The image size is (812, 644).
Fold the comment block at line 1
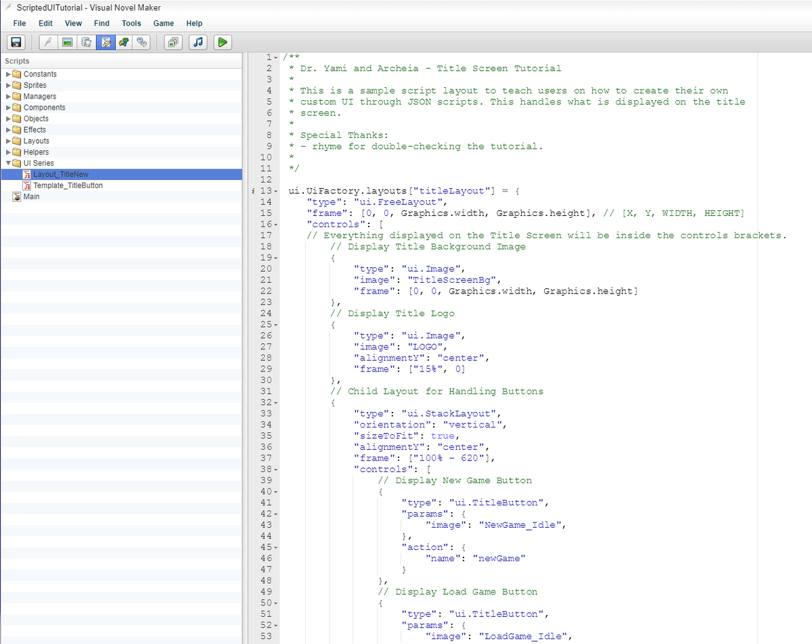(x=276, y=57)
